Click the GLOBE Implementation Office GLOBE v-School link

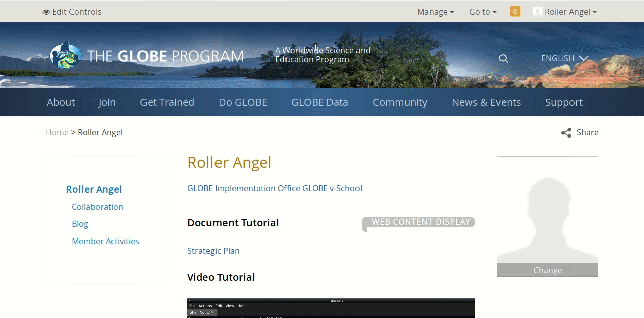[x=274, y=188]
